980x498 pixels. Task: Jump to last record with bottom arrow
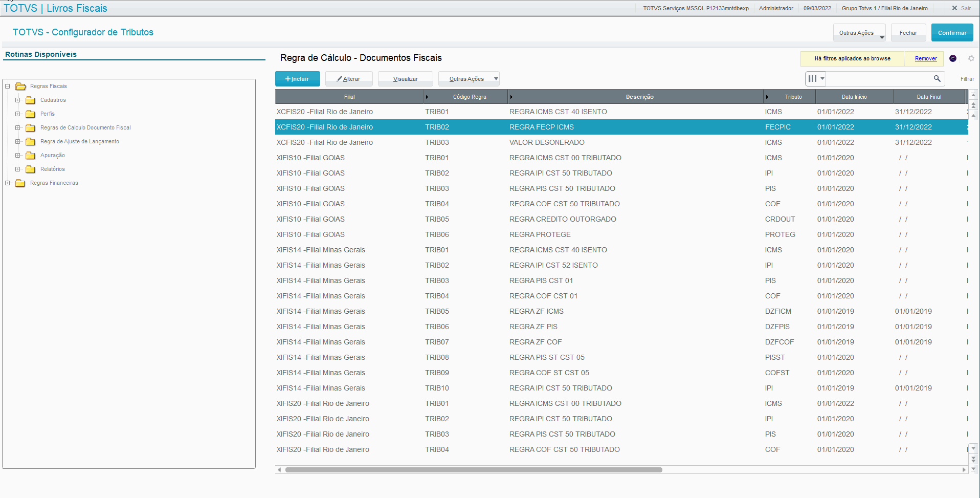click(x=974, y=469)
